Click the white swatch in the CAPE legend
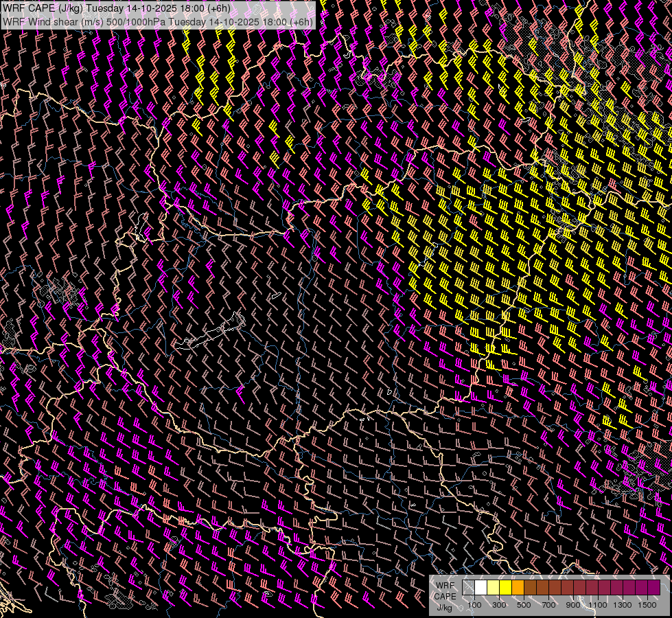This screenshot has width=672, height=618. 481,587
